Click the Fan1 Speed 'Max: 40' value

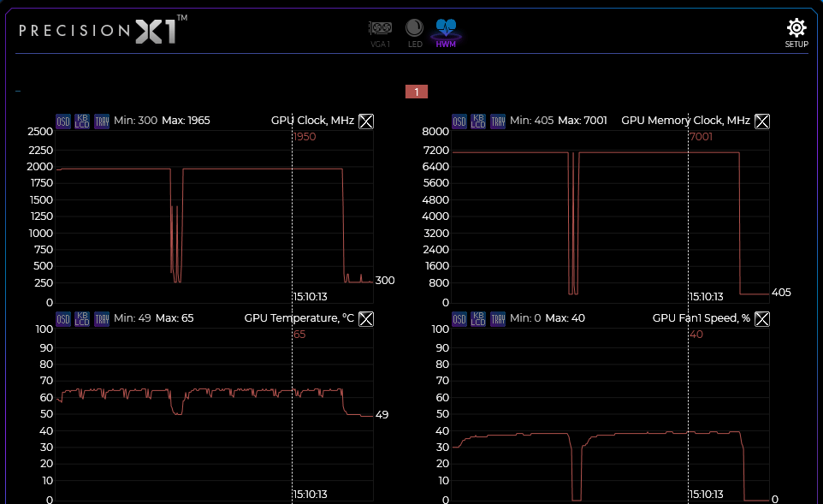565,318
